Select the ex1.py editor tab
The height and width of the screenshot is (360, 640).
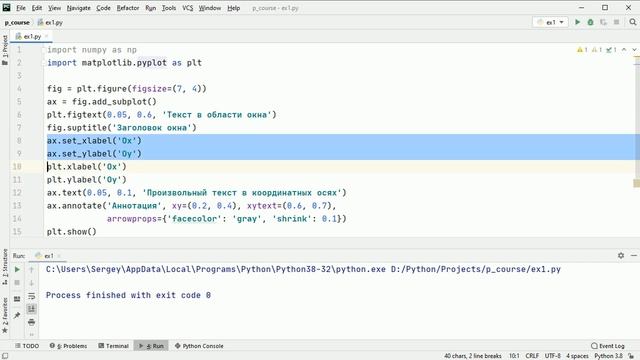pos(32,36)
